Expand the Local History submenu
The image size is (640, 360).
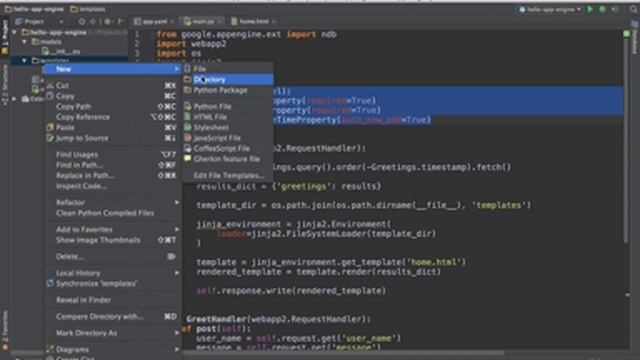click(x=113, y=273)
